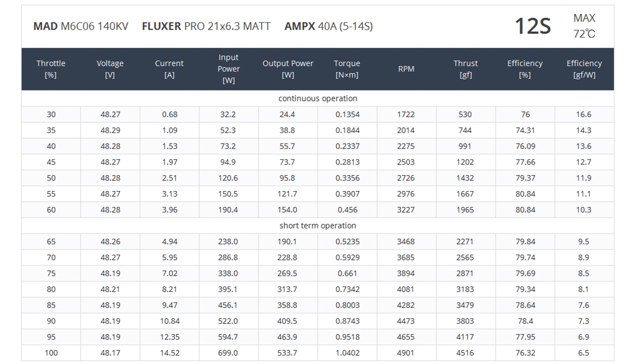Click the Output Power [W] header

[x=288, y=69]
